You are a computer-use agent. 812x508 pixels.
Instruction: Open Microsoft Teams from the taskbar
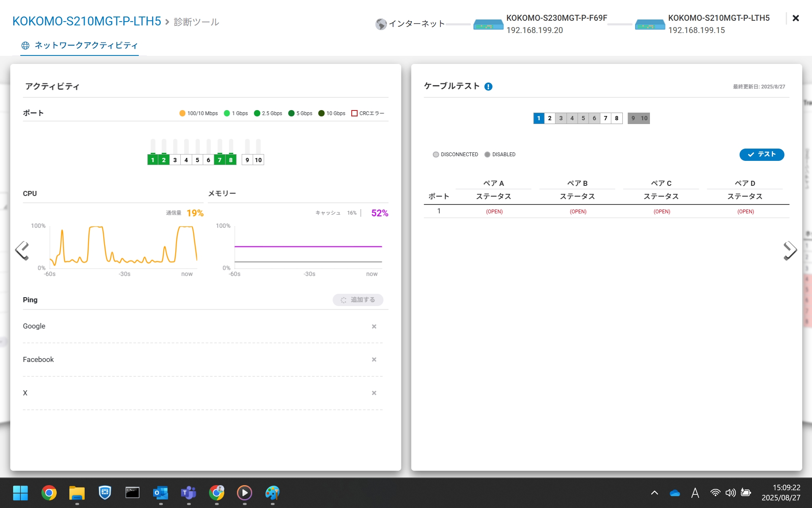(x=188, y=493)
